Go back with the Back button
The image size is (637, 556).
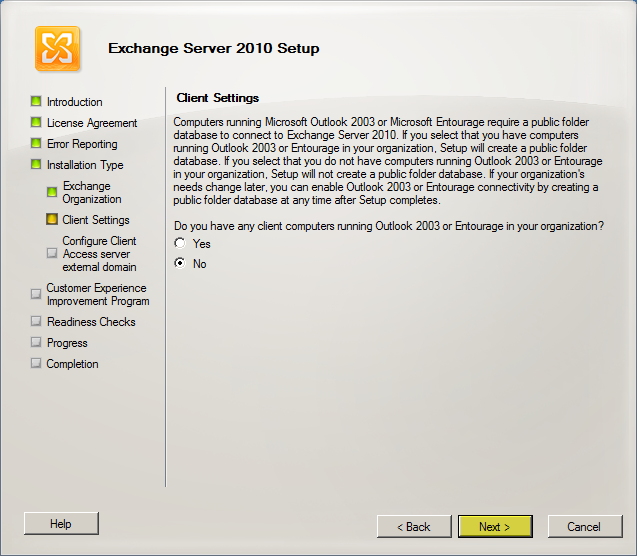click(x=414, y=527)
